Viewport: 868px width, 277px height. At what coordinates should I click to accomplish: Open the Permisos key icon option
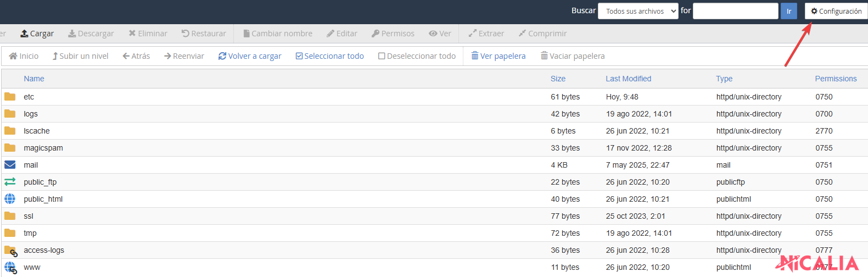(x=376, y=34)
